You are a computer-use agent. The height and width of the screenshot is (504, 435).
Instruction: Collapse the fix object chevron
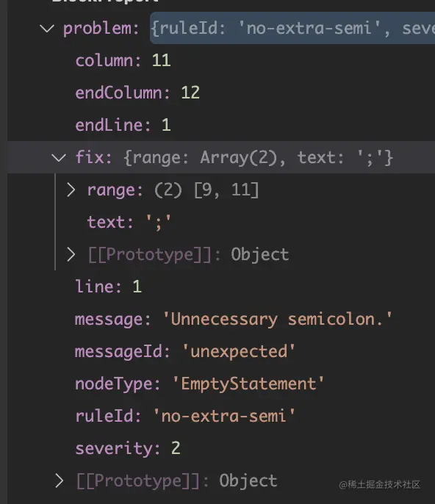(x=59, y=157)
